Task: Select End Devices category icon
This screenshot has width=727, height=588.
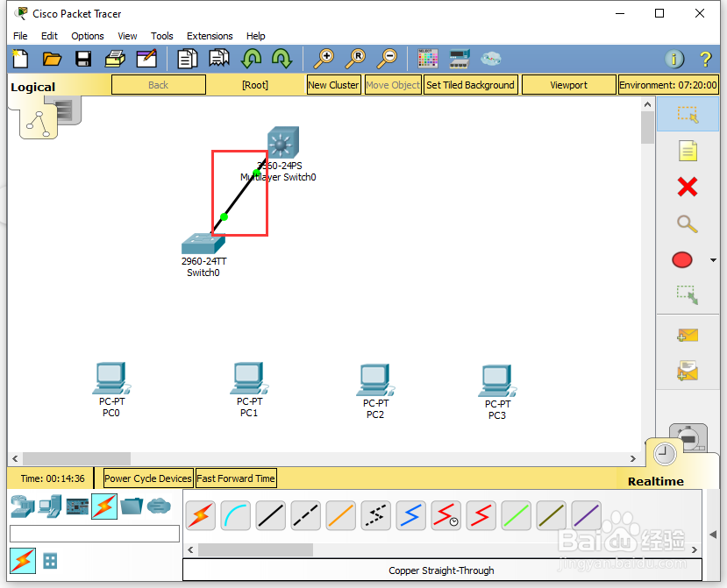Action: click(50, 507)
